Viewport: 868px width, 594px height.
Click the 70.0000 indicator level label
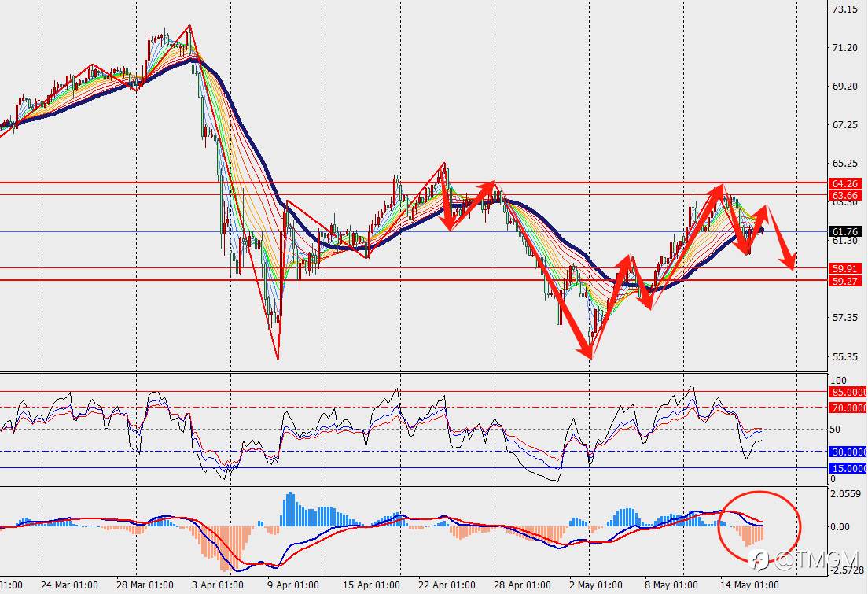point(848,408)
